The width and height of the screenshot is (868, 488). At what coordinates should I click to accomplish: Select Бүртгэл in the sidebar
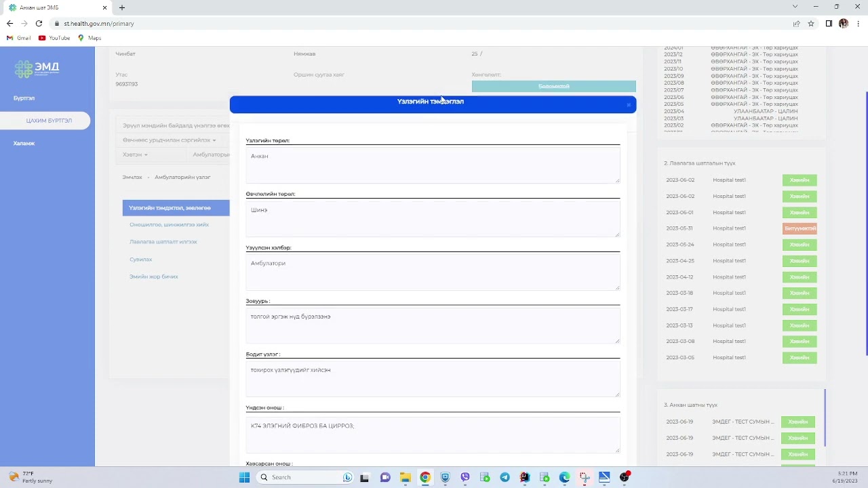pyautogui.click(x=24, y=98)
